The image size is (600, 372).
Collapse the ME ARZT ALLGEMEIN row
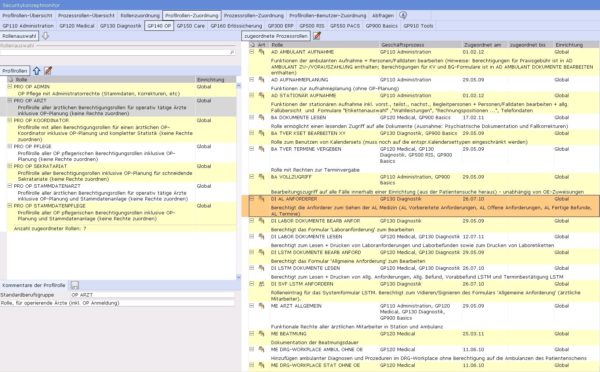click(x=252, y=305)
